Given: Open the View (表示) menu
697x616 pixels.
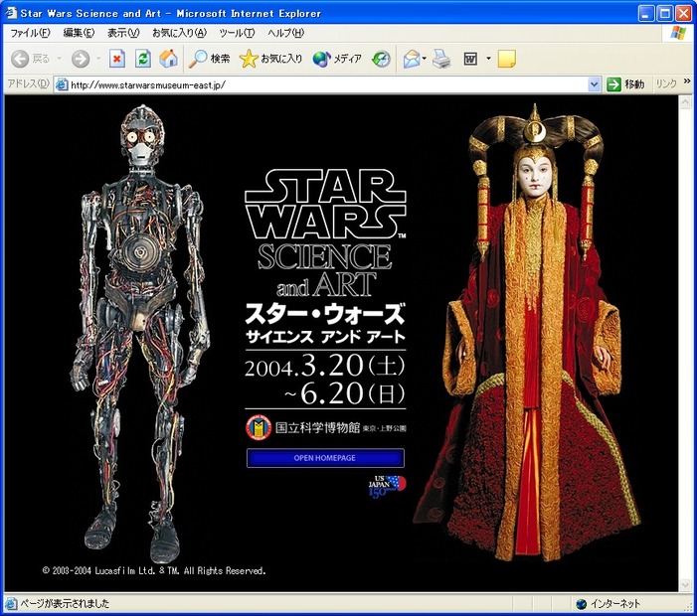Looking at the screenshot, I should pyautogui.click(x=123, y=33).
